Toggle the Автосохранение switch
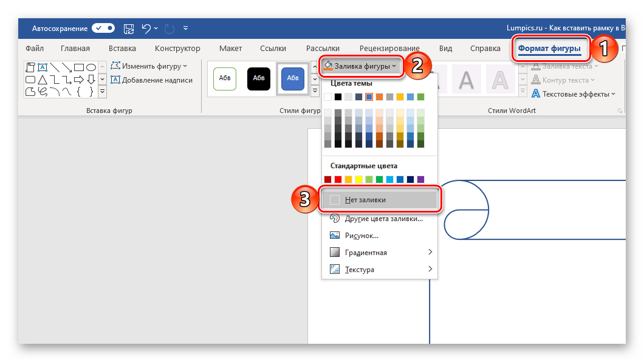644x362 pixels. pyautogui.click(x=103, y=29)
